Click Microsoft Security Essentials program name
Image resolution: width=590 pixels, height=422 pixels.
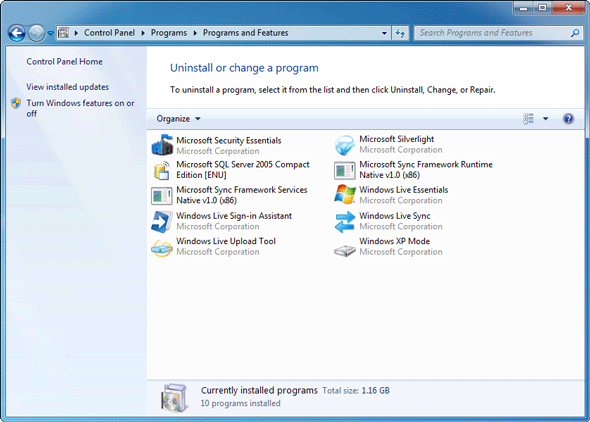[229, 140]
